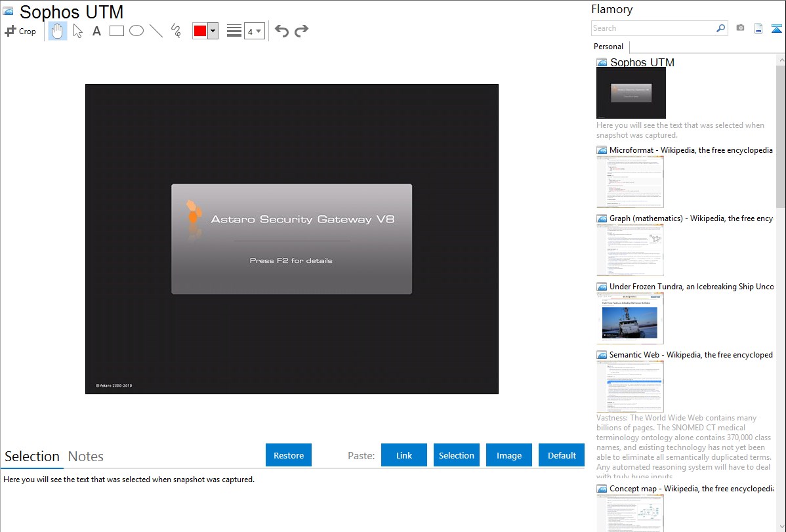Open the Personal tab

[608, 47]
